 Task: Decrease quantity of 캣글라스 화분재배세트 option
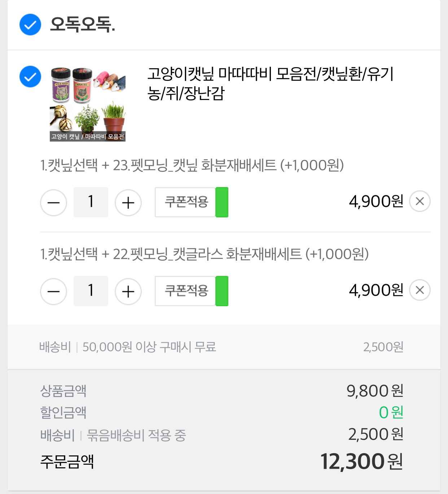(x=53, y=291)
